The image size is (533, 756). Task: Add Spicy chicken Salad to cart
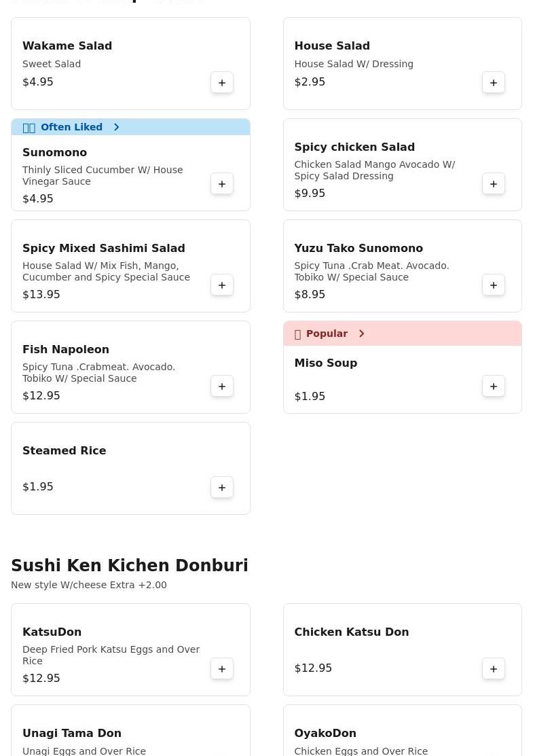(494, 184)
